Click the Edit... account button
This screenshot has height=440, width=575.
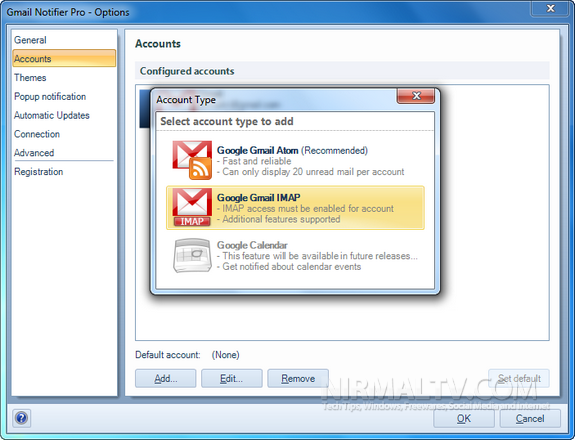pos(232,378)
